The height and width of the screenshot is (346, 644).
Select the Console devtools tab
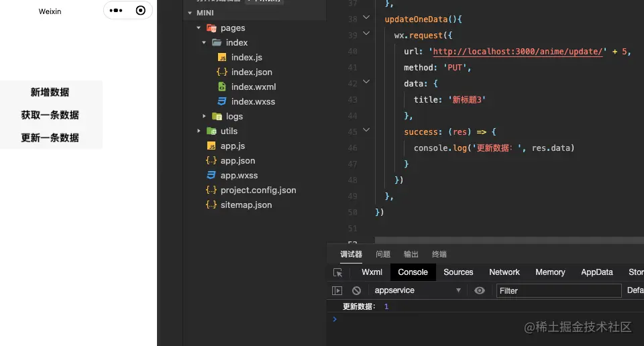tap(413, 272)
